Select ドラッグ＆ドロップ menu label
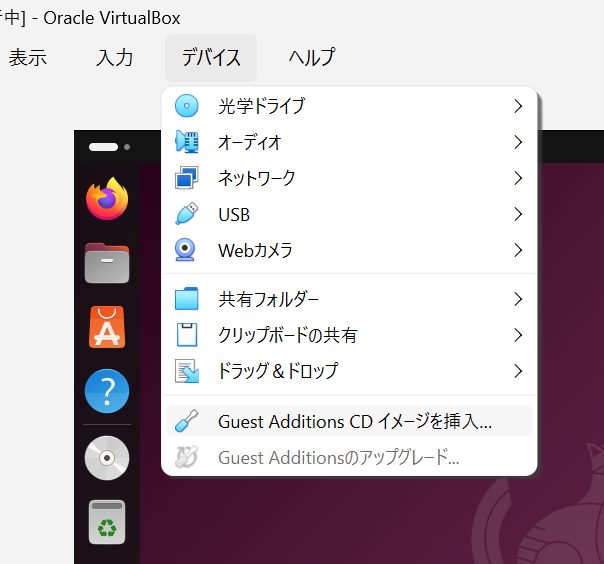Viewport: 604px width, 564px height. click(x=278, y=371)
